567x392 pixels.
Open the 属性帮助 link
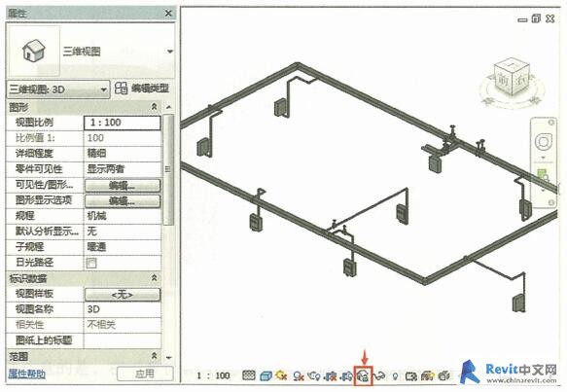pos(27,374)
